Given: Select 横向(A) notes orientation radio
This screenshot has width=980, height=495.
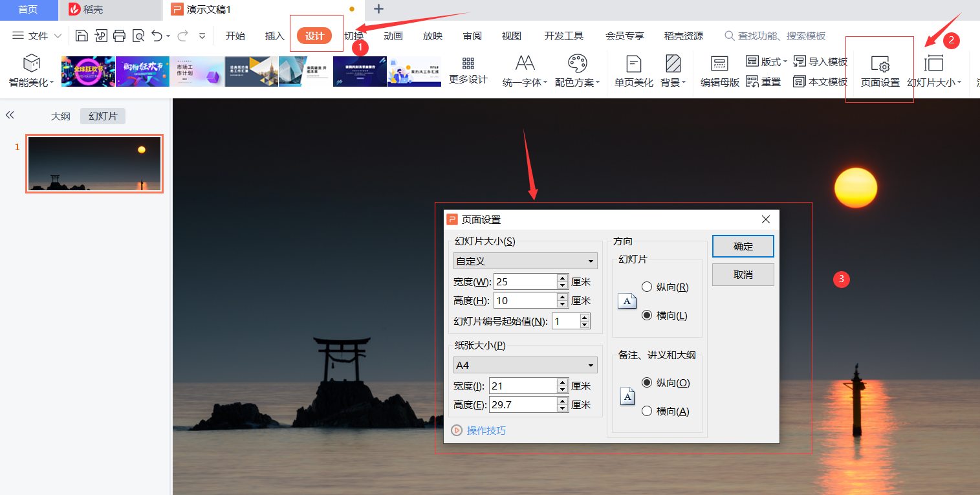Looking at the screenshot, I should [646, 411].
